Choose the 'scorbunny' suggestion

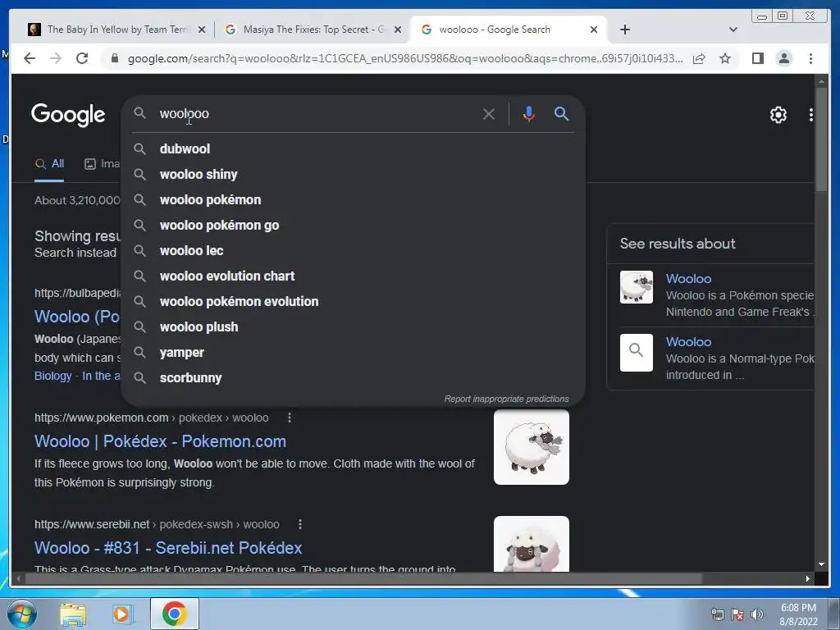tap(354, 378)
